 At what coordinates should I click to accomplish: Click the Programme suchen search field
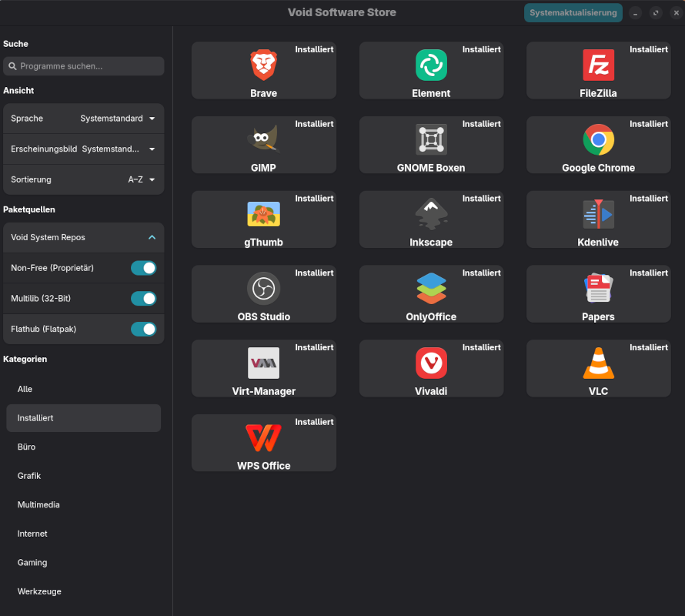[83, 66]
